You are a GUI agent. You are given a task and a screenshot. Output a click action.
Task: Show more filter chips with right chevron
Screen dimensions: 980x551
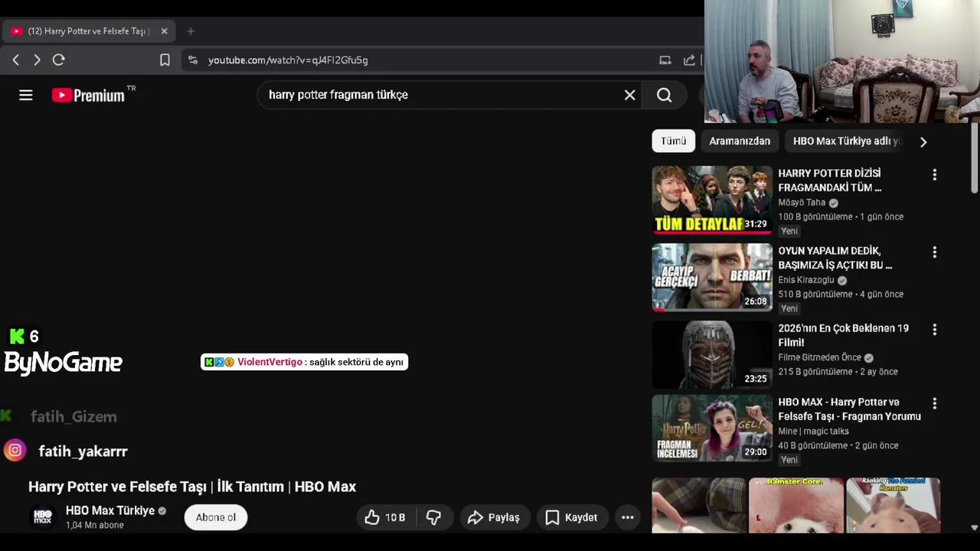(x=923, y=142)
